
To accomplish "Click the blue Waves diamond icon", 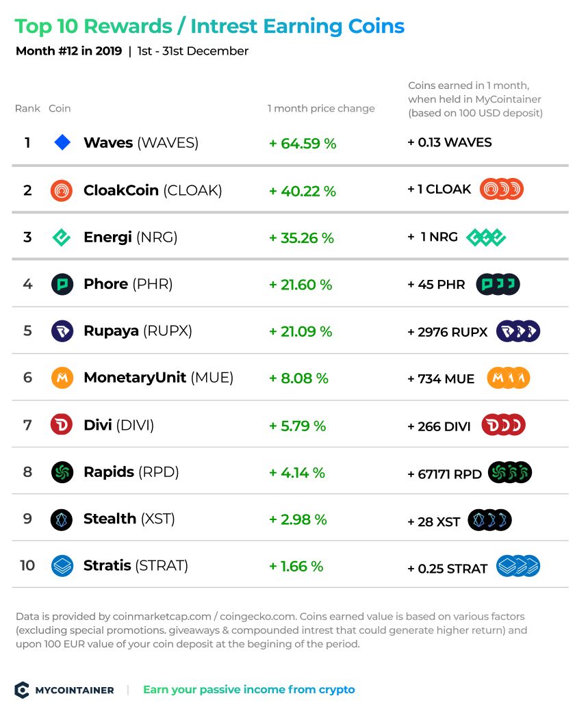I will tap(62, 143).
